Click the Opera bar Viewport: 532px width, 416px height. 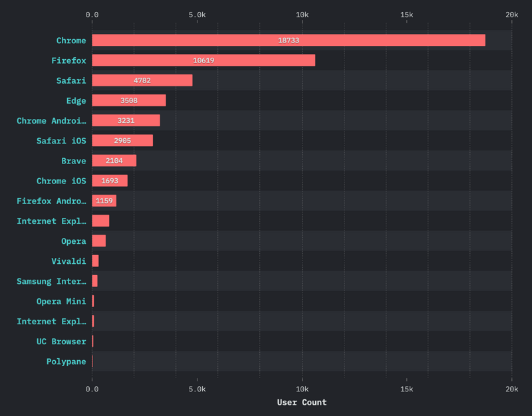pyautogui.click(x=98, y=241)
